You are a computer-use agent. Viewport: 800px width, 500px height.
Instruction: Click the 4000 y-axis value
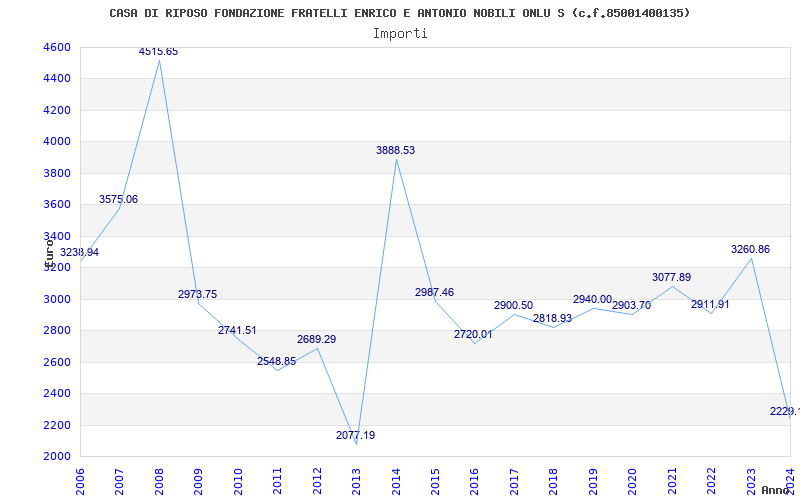(55, 141)
